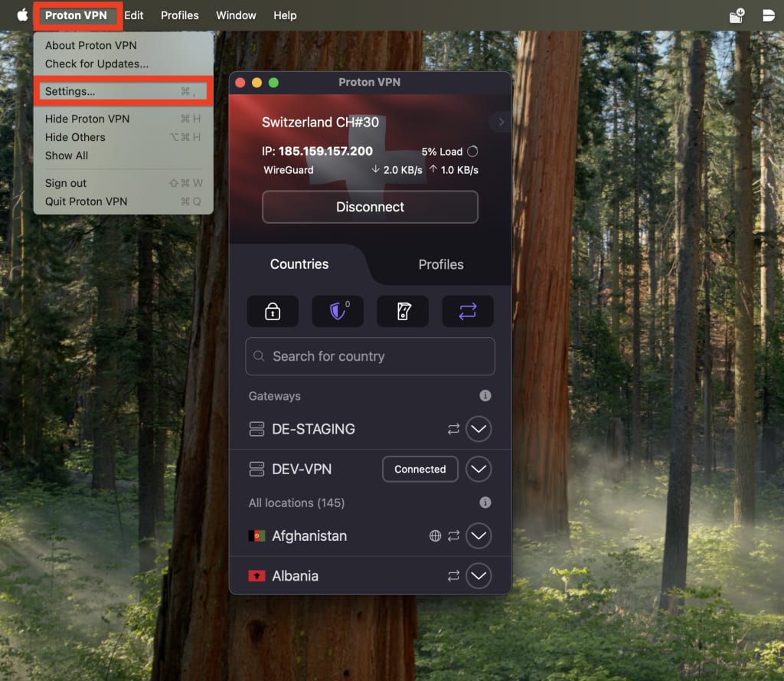Click the DE-STAGING server stack icon

point(256,429)
